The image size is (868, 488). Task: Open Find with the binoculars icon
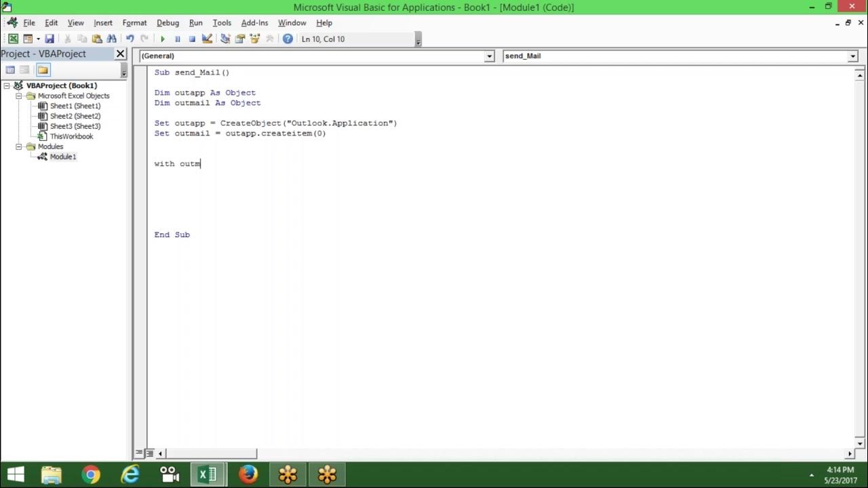tap(111, 39)
